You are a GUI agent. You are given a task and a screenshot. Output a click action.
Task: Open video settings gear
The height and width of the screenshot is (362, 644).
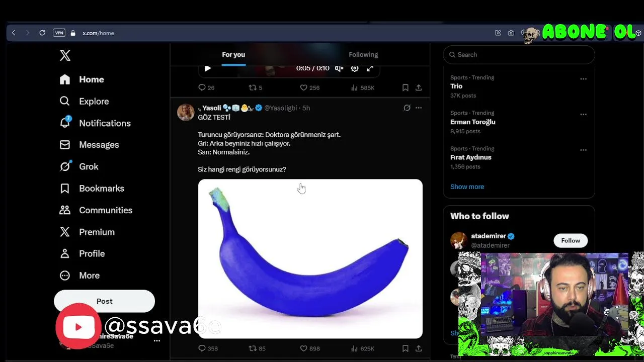[355, 68]
